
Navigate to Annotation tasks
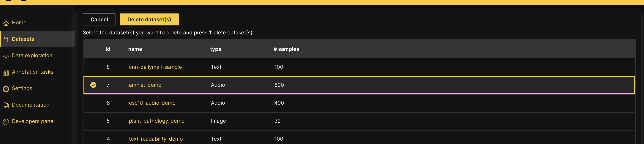[32, 72]
